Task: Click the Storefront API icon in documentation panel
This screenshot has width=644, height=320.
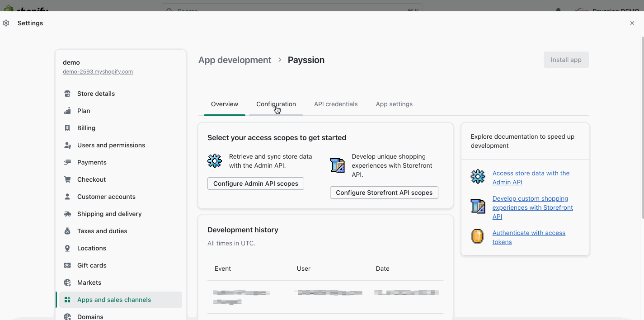Action: click(478, 206)
